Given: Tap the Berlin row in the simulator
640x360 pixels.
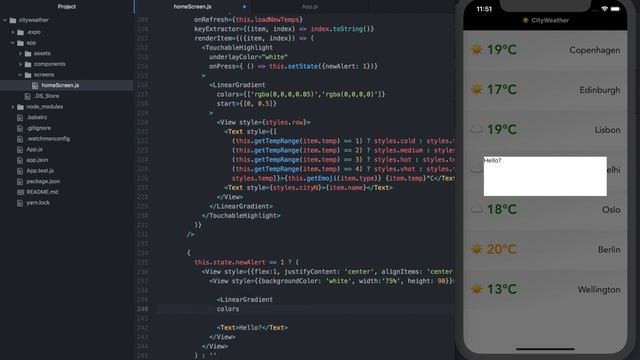Looking at the screenshot, I should pos(545,249).
